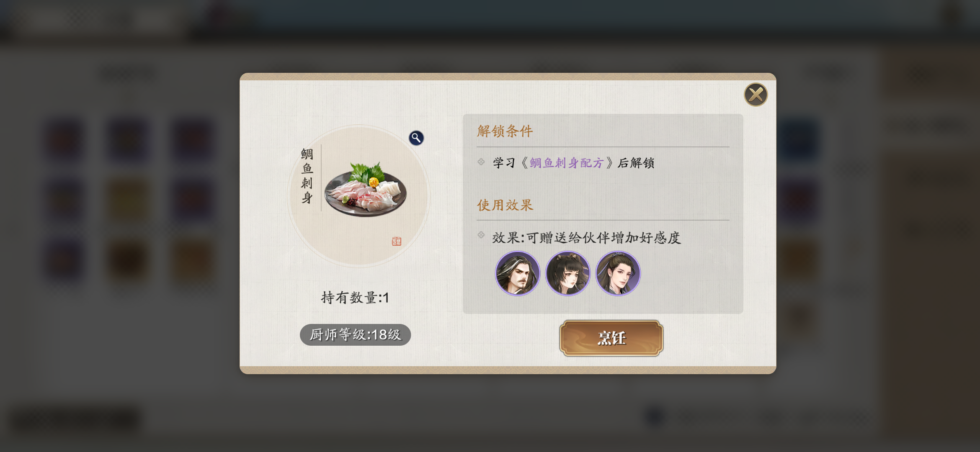Click the 效果:可赠送给伙伴增加好感度 description text
Screen dimensions: 980x452
tap(586, 238)
